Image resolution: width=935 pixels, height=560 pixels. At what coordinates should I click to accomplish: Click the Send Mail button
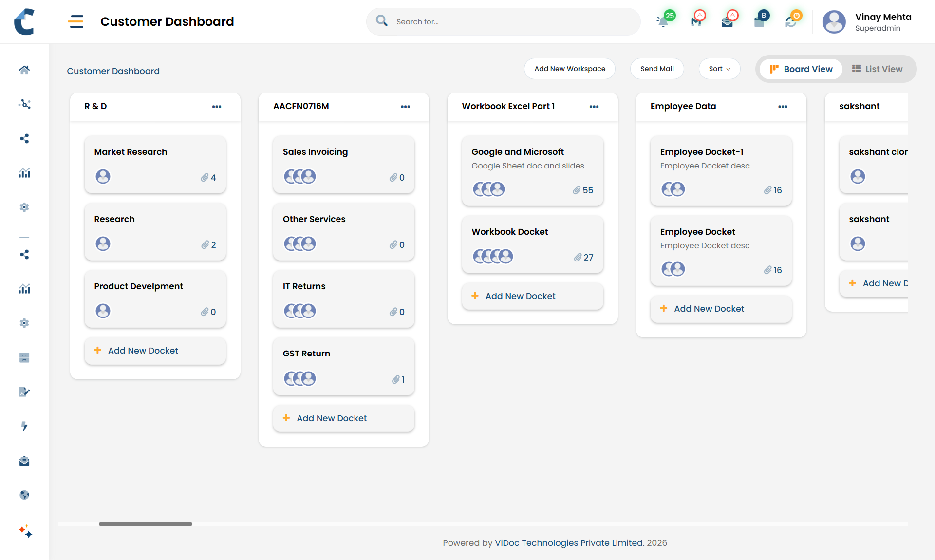coord(656,69)
